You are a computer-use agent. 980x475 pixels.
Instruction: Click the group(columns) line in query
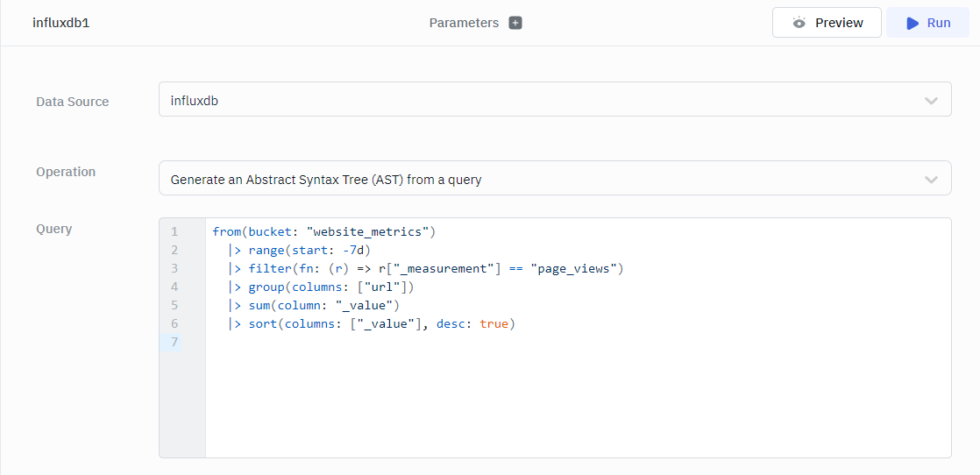point(330,287)
